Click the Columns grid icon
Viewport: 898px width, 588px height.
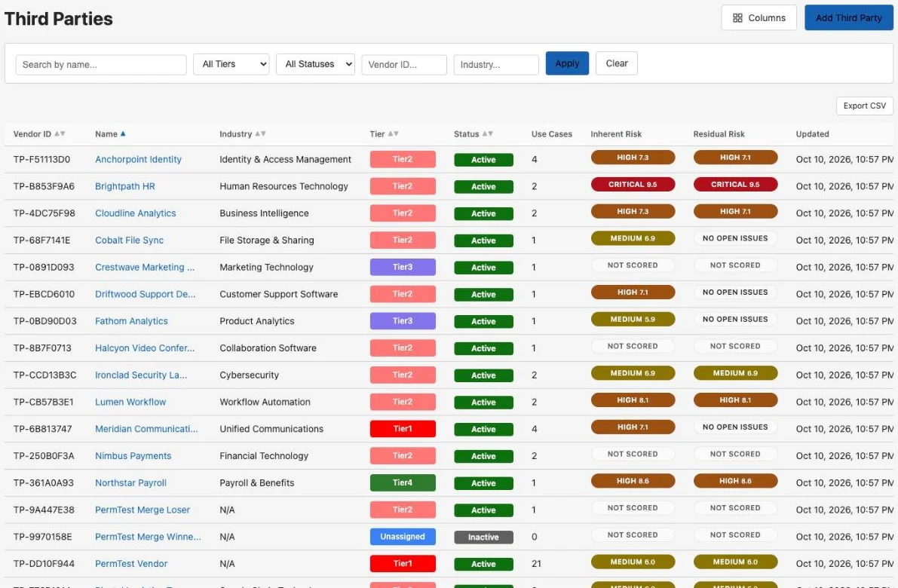[x=737, y=18]
